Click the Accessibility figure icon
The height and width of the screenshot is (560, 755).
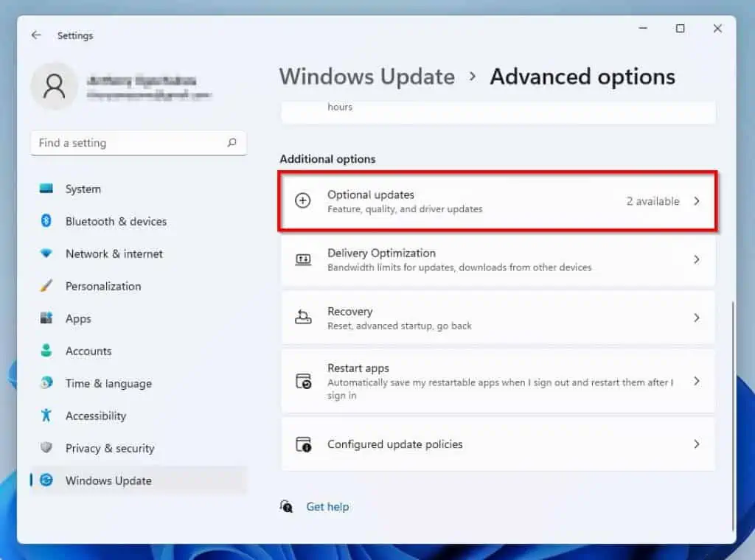click(46, 415)
